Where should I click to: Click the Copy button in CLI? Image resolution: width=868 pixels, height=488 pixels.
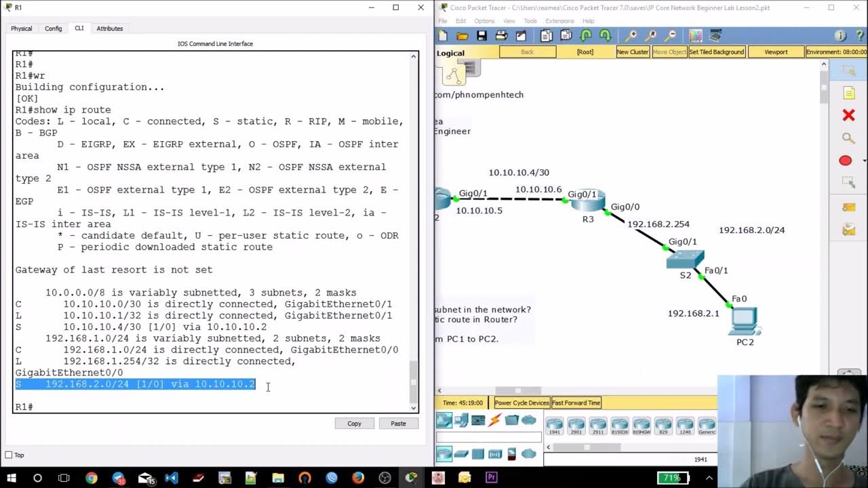tap(354, 423)
